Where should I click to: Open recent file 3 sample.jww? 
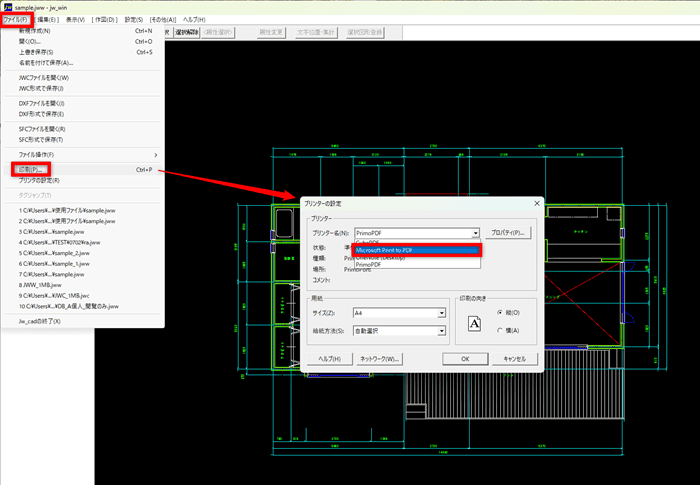83,232
